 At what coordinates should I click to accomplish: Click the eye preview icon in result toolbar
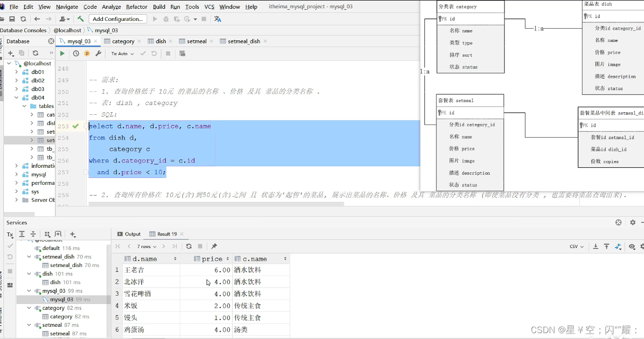(x=631, y=247)
